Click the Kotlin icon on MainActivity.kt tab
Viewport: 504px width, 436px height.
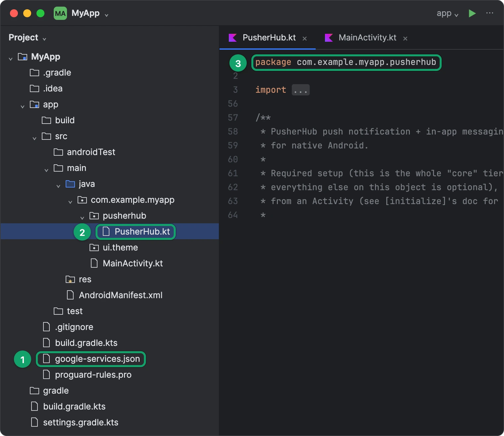[329, 38]
